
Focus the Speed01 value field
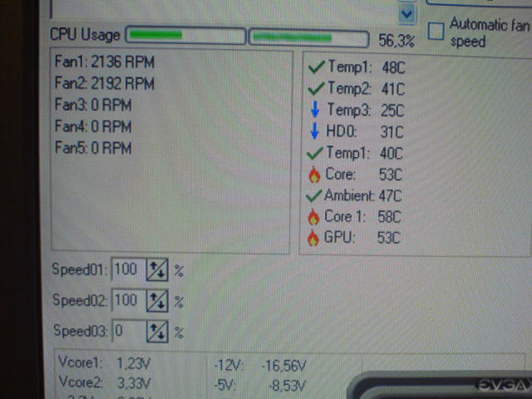click(x=129, y=269)
